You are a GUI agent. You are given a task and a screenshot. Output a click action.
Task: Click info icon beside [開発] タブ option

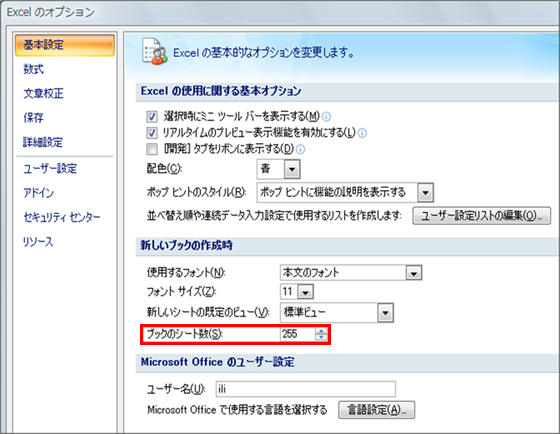click(301, 149)
